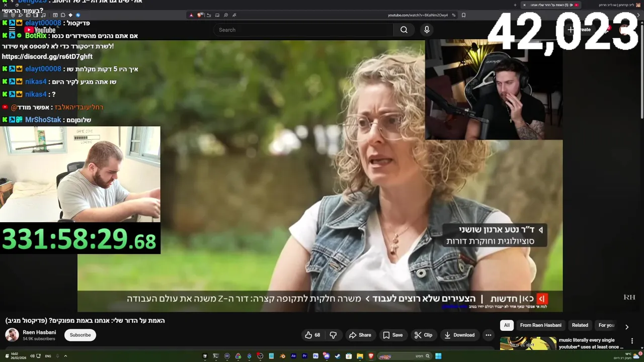The image size is (644, 362).
Task: Open OBS Studio from taskbar
Action: tap(260, 356)
